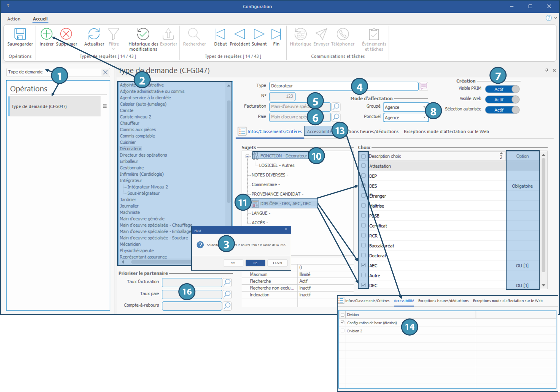
Task: Click magnifier next to Facturation field
Action: click(336, 107)
